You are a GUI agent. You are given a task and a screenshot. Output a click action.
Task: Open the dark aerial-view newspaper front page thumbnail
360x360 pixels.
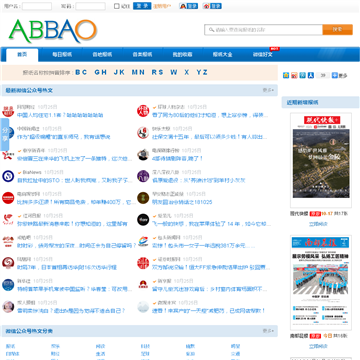pyautogui.click(x=321, y=160)
